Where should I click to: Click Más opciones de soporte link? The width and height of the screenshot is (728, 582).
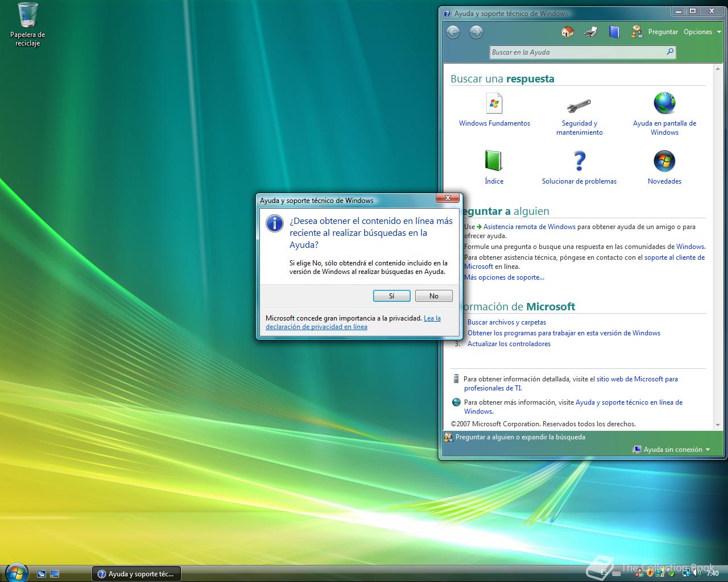tap(504, 277)
